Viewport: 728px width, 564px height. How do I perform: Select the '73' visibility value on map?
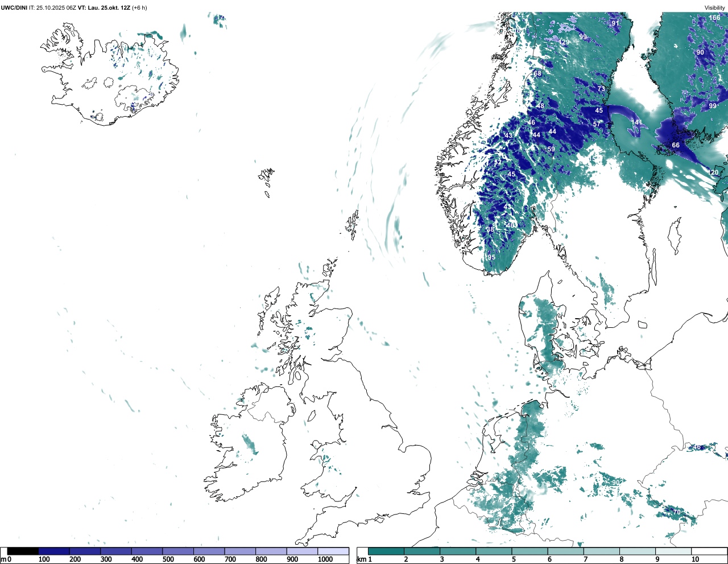[601, 89]
